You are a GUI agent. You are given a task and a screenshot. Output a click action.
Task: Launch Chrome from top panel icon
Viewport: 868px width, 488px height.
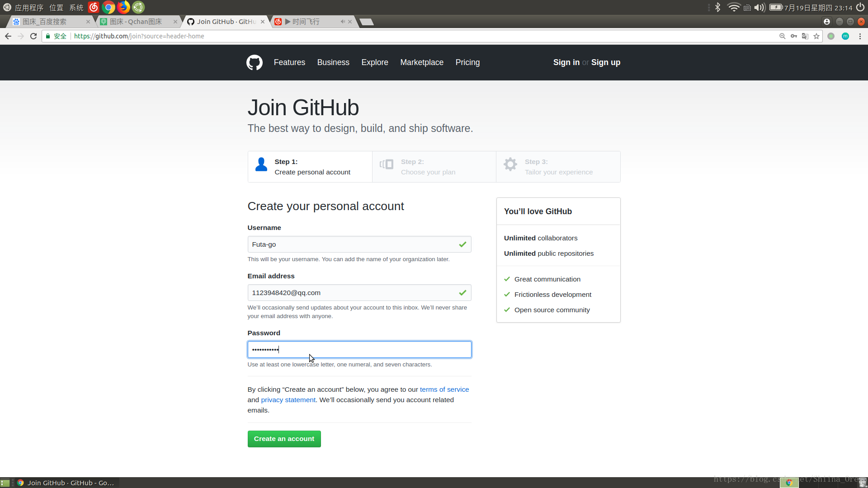click(108, 7)
